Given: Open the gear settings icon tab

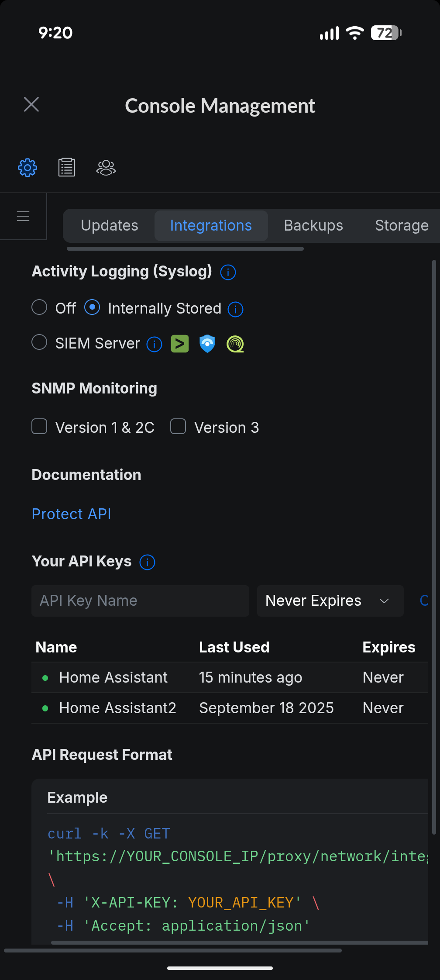Looking at the screenshot, I should (27, 168).
